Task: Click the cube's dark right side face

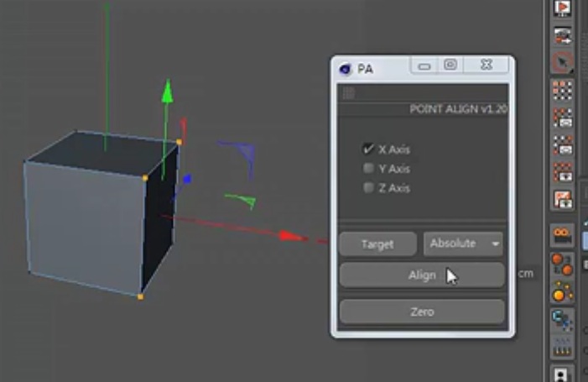Action: (x=159, y=217)
